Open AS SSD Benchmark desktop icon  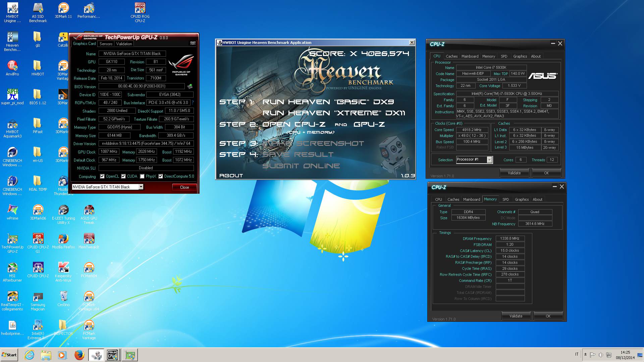38,13
